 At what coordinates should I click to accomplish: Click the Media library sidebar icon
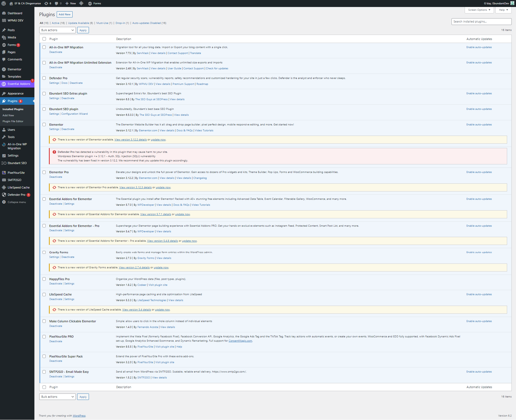(x=4, y=37)
